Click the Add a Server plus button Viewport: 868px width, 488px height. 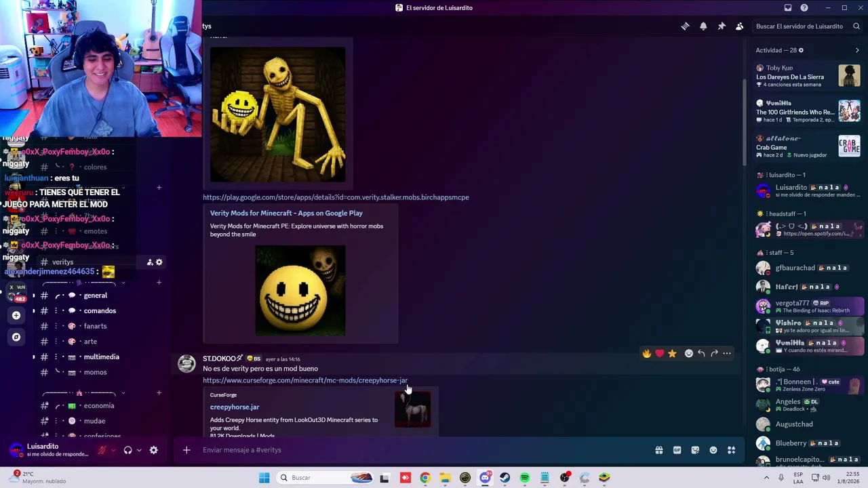coord(16,315)
